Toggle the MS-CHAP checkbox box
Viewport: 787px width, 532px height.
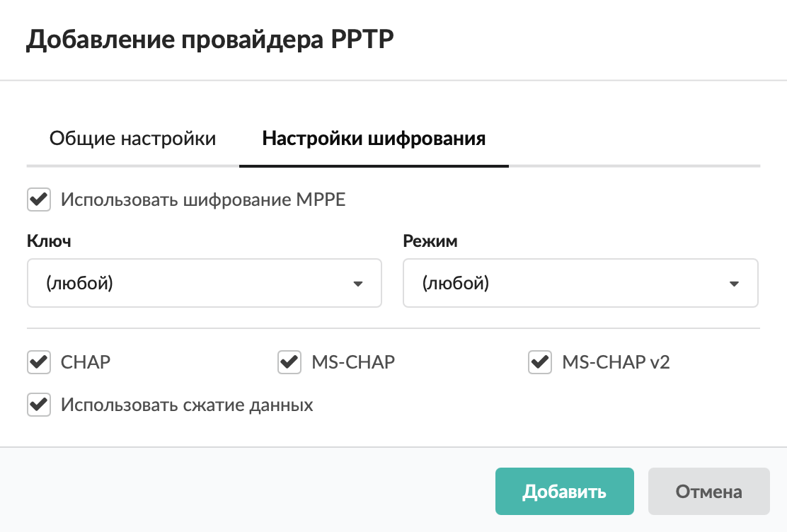(289, 362)
